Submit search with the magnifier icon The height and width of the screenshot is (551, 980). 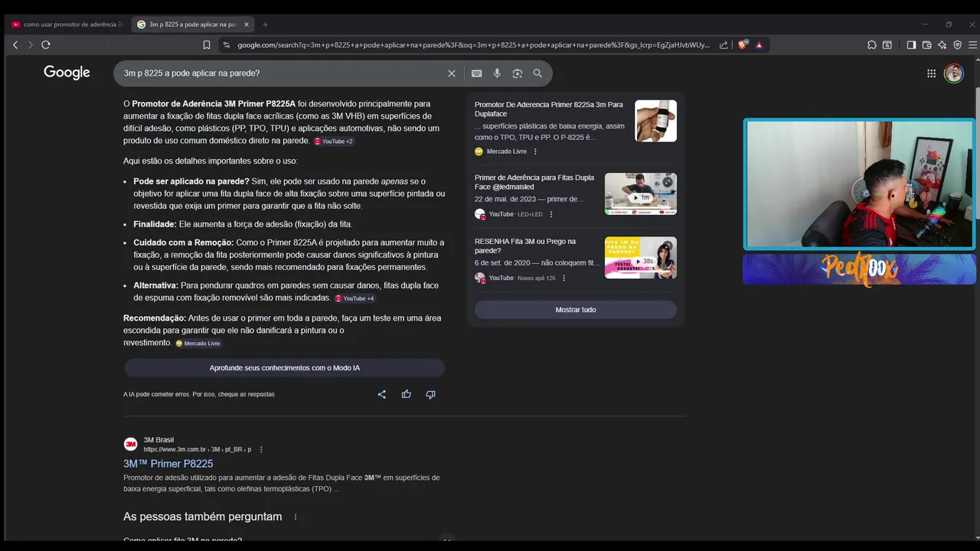(537, 73)
